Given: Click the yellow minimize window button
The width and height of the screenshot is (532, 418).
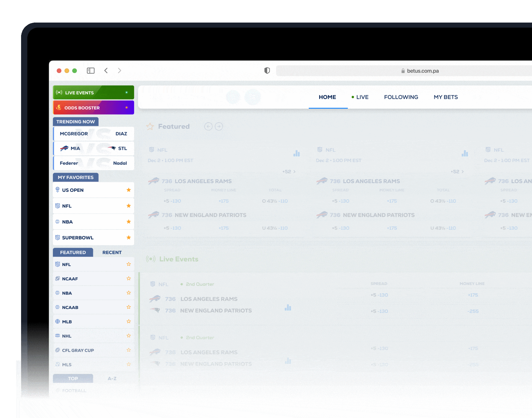Looking at the screenshot, I should 67,71.
